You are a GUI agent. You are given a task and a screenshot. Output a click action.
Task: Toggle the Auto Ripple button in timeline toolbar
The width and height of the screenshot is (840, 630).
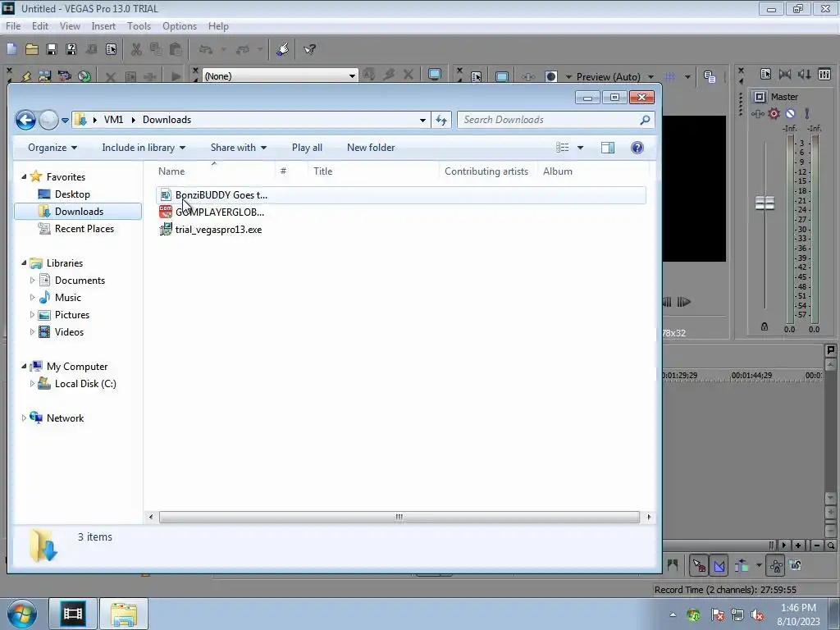(x=742, y=565)
